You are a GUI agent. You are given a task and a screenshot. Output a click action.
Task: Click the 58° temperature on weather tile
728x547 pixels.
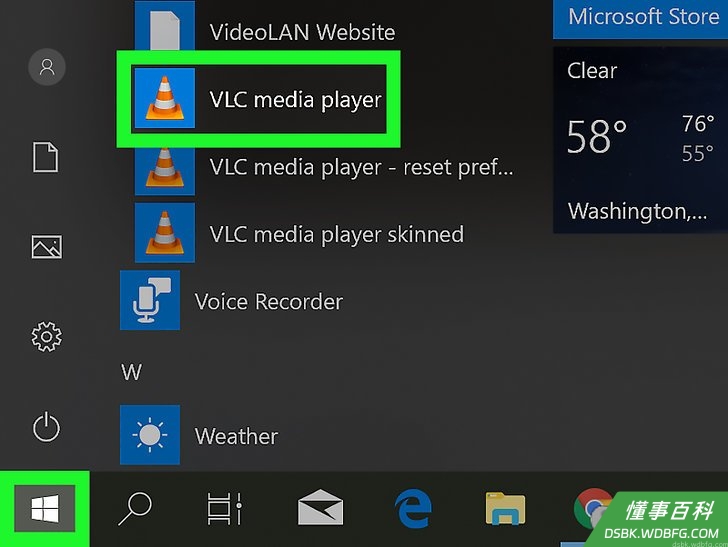[x=597, y=137]
